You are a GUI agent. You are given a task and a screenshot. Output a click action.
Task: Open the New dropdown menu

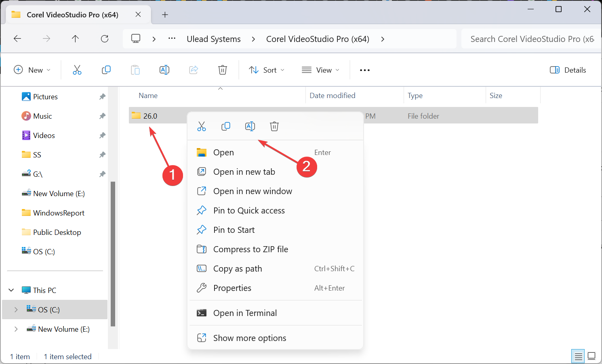point(32,70)
